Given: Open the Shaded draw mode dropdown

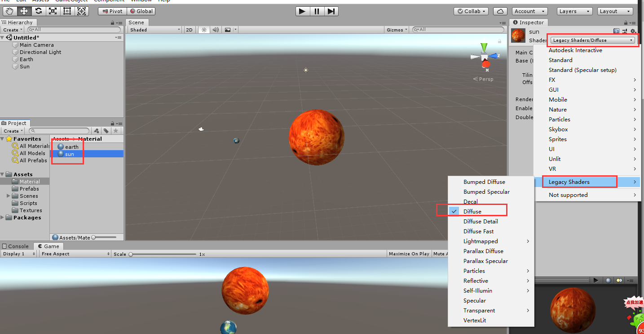Looking at the screenshot, I should pos(154,29).
